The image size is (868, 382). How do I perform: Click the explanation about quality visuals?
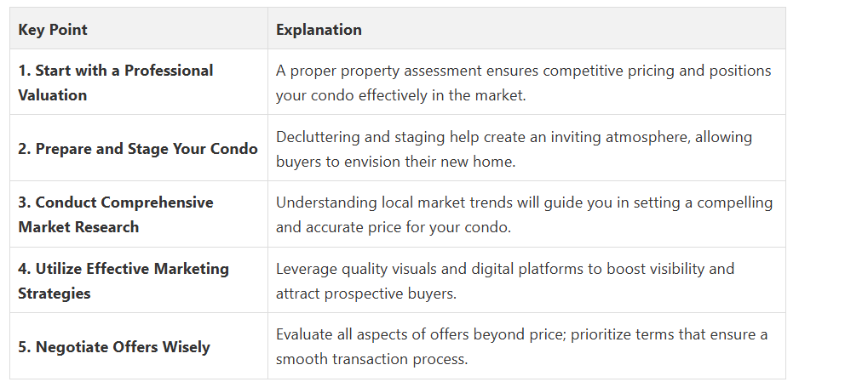point(504,281)
